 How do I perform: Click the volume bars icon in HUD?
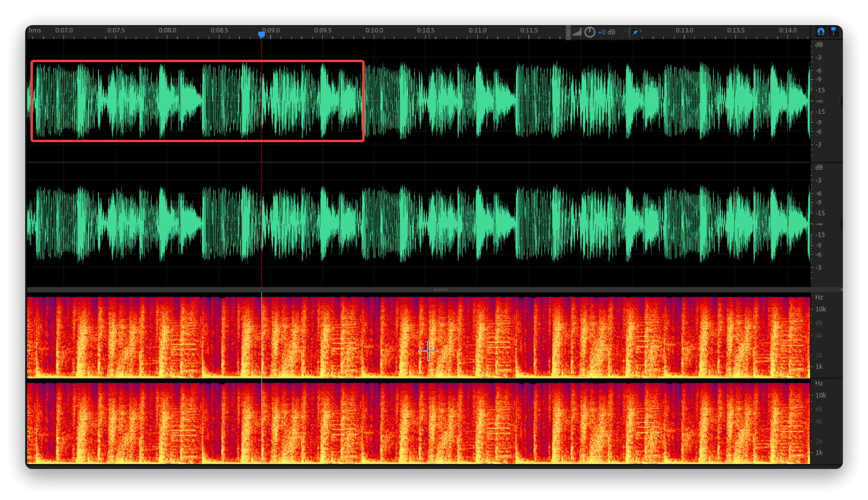click(x=576, y=32)
